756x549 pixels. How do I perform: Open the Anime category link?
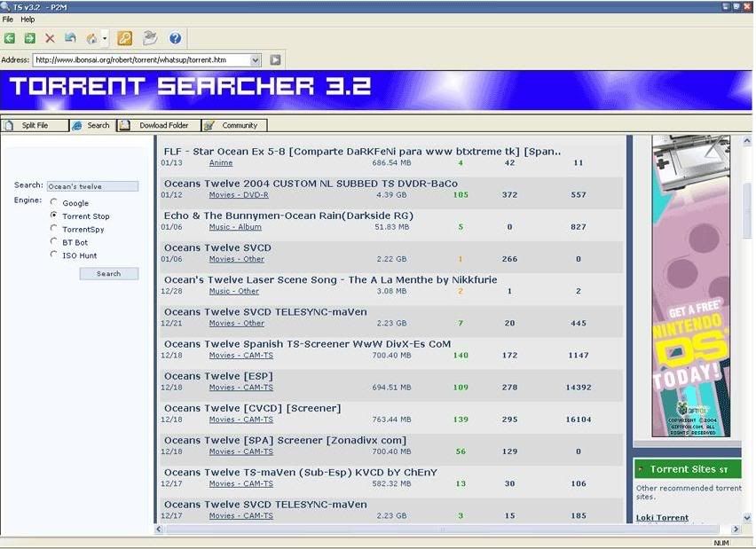tap(221, 163)
